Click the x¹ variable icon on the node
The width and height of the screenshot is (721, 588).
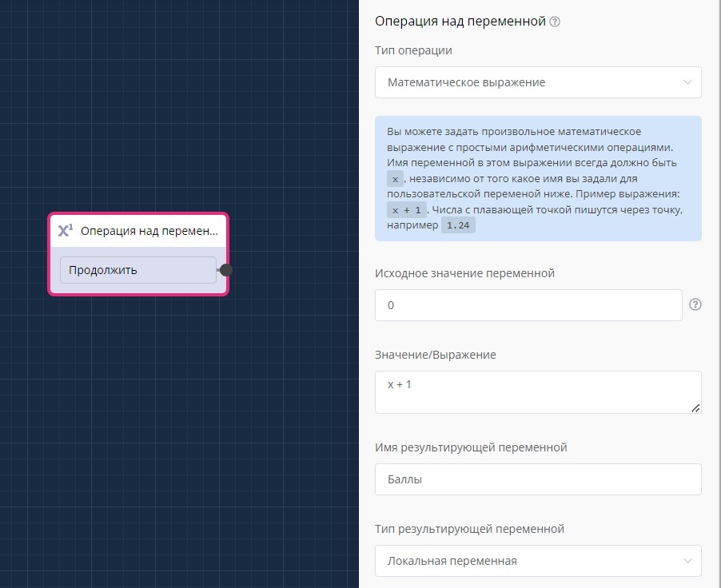[66, 231]
